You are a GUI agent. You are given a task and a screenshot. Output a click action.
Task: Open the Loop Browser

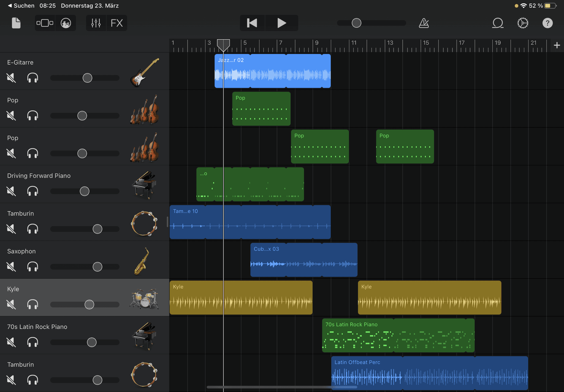coord(498,23)
